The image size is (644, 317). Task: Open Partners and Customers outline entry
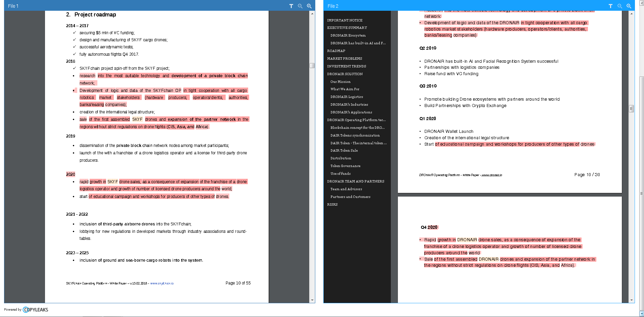pos(350,197)
